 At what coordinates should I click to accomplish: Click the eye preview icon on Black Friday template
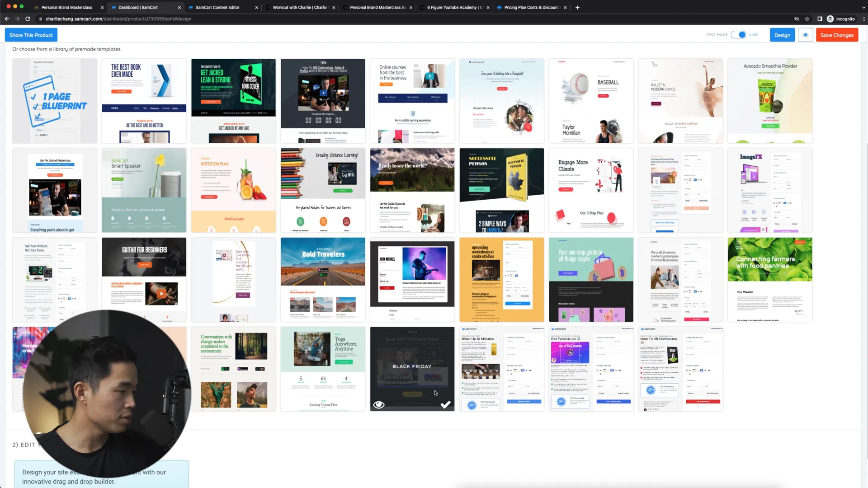pyautogui.click(x=378, y=405)
